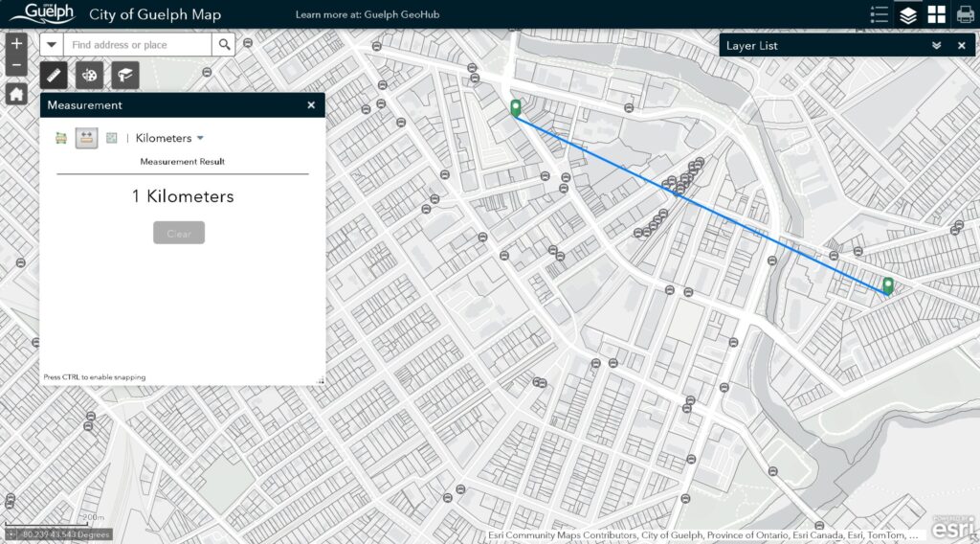This screenshot has height=544, width=980.
Task: Return to the default home extent
Action: click(16, 93)
